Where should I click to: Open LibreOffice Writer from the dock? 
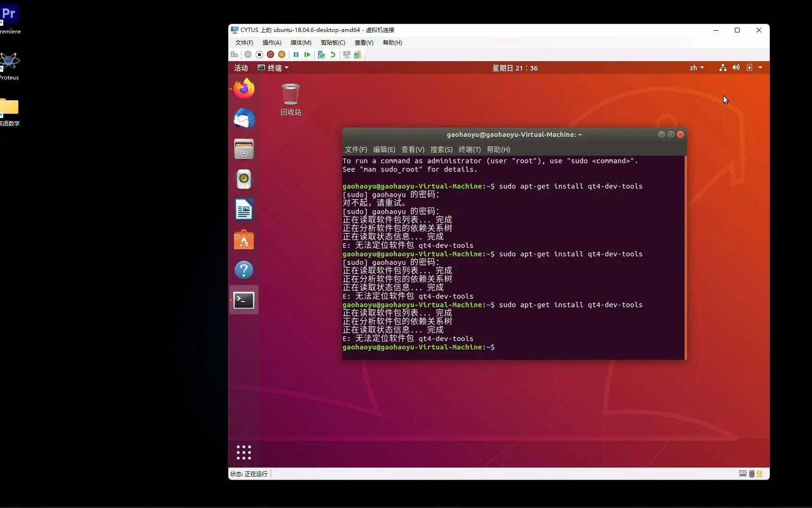tap(243, 209)
